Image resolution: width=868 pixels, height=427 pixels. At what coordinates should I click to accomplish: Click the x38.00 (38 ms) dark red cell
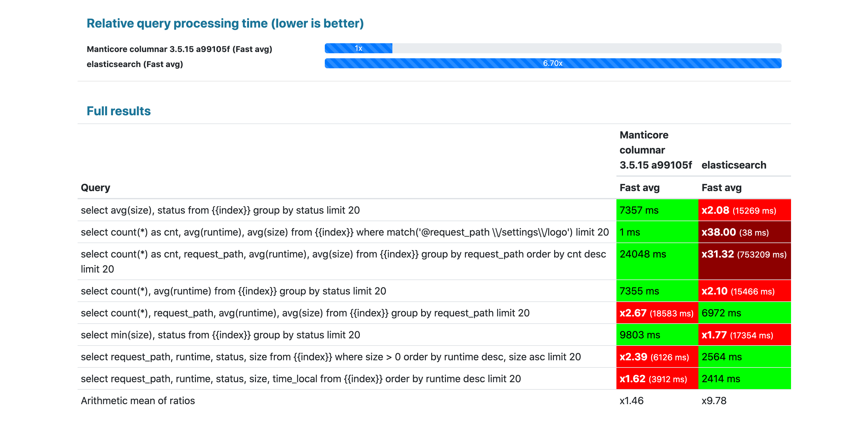point(744,232)
